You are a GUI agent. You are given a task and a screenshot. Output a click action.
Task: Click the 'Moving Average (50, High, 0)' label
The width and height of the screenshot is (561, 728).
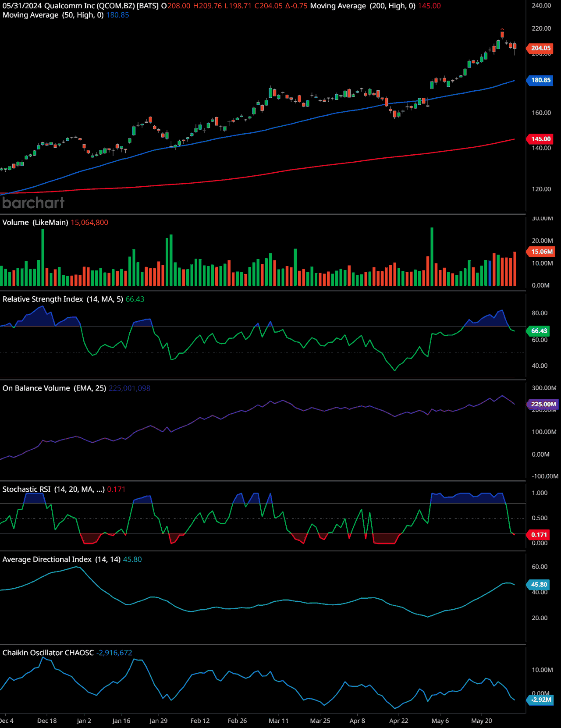[x=53, y=15]
